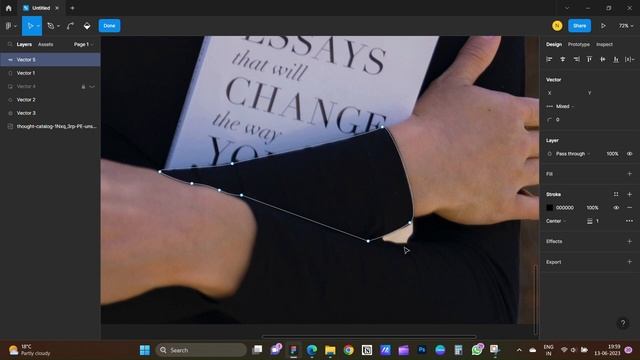Click the Share button

tap(579, 26)
